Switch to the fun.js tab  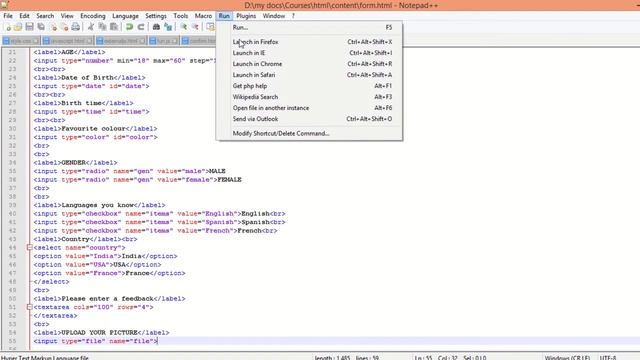coord(163,41)
